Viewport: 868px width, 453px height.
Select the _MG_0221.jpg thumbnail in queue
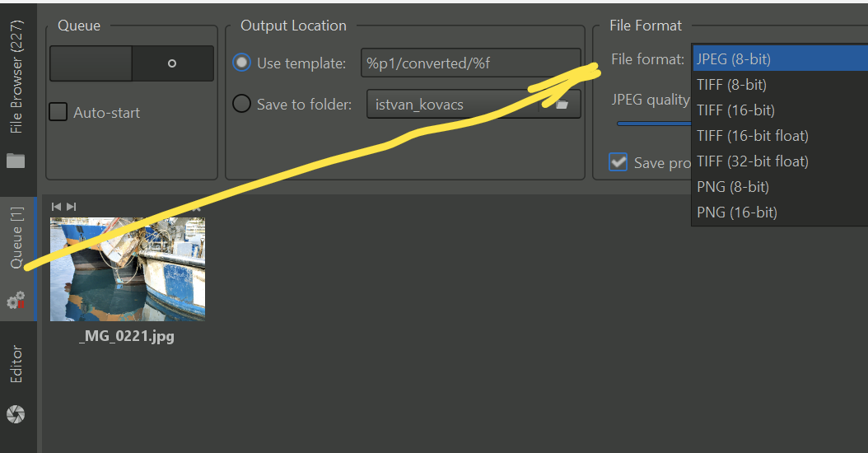click(128, 269)
